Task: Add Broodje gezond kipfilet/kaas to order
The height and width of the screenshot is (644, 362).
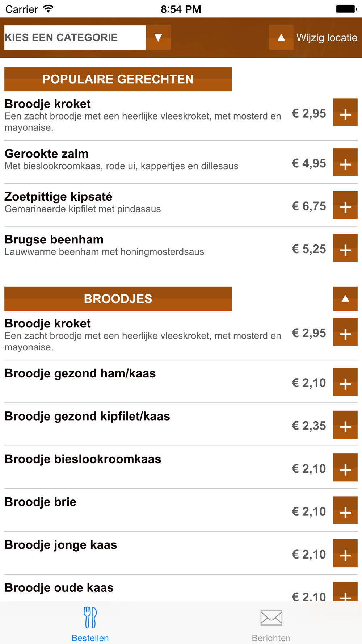Action: click(x=345, y=425)
